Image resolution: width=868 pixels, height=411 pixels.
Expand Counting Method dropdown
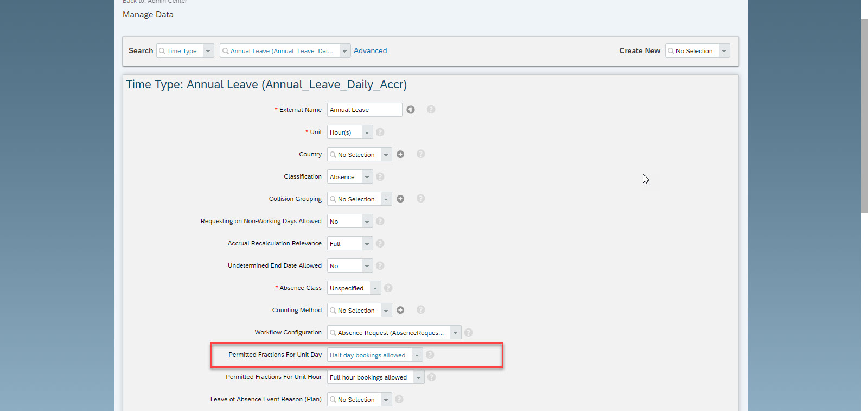[x=386, y=311]
